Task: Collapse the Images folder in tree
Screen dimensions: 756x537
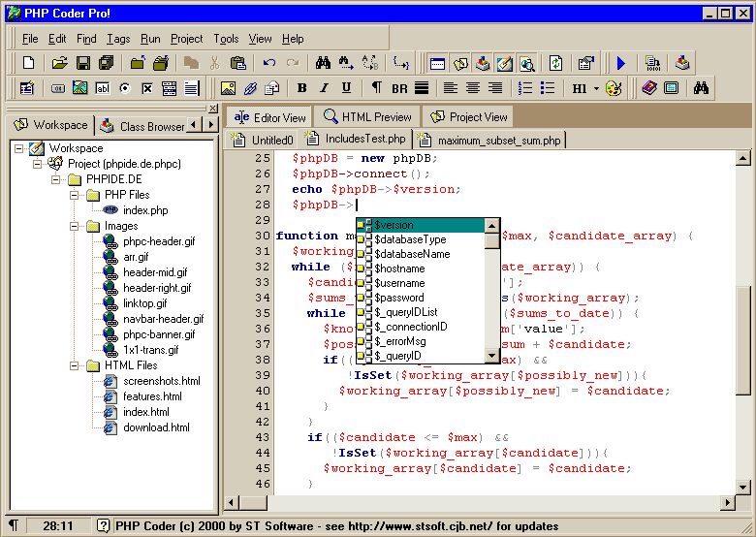Action: click(75, 226)
